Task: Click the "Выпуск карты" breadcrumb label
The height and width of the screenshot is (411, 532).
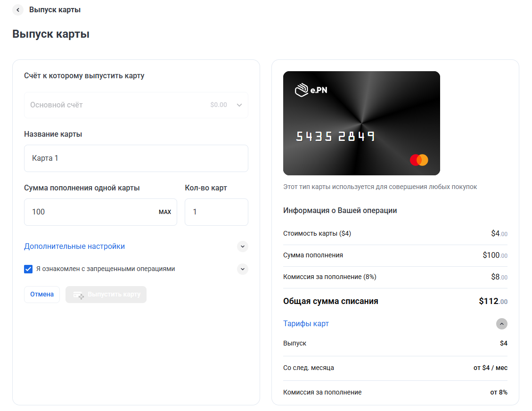Action: click(55, 10)
